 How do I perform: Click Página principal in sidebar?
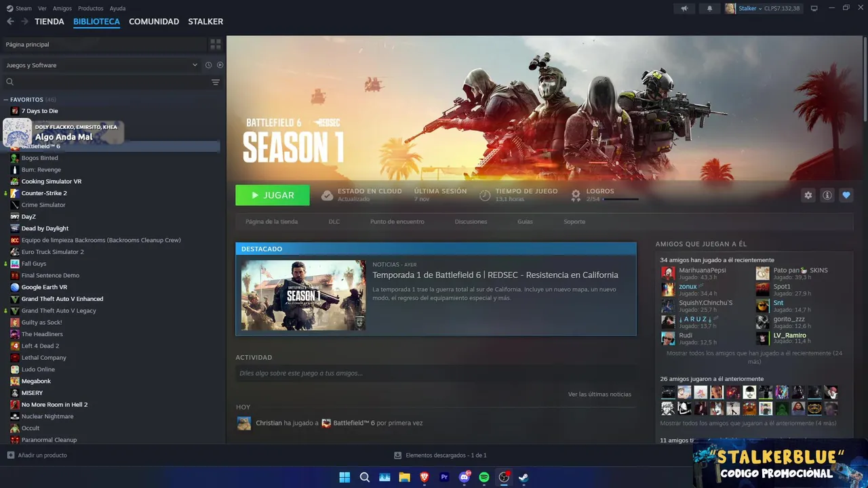coord(27,44)
